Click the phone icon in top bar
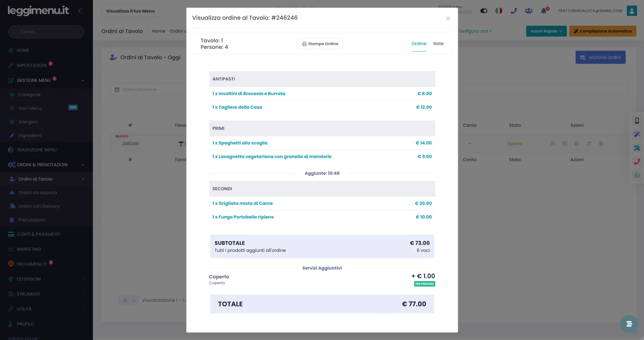644x340 pixels. click(514, 11)
